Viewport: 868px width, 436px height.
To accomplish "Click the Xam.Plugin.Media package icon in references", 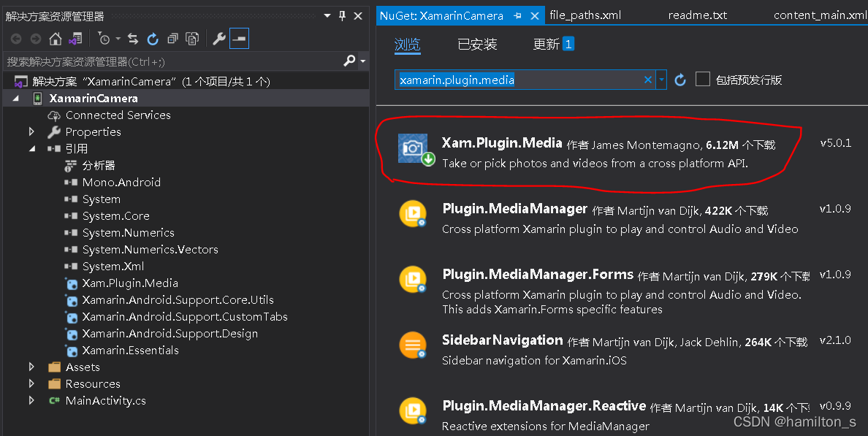I will (71, 284).
